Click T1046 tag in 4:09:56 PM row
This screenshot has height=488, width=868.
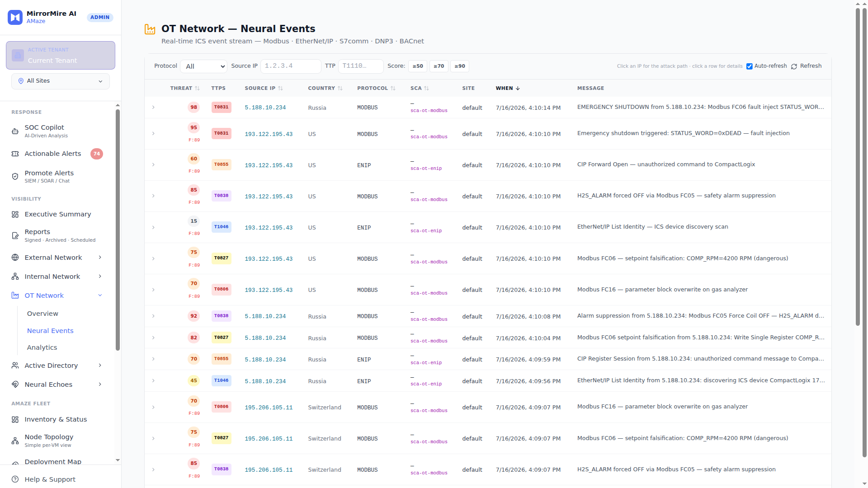[222, 381]
